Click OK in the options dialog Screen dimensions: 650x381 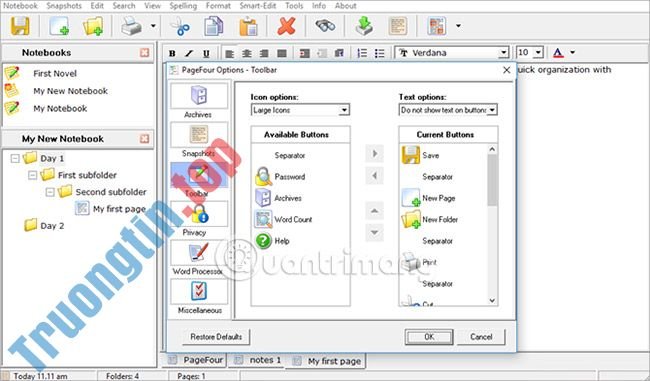(x=429, y=337)
